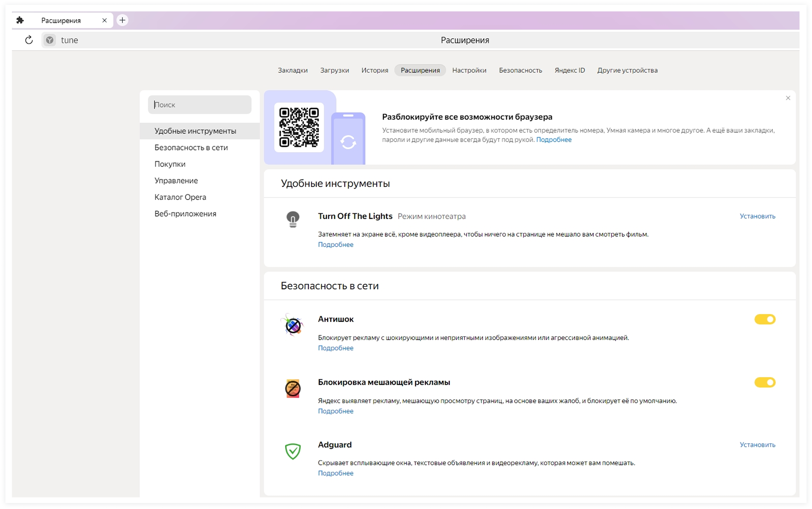This screenshot has width=812, height=509.
Task: Open the Безопасность tab
Action: (520, 70)
